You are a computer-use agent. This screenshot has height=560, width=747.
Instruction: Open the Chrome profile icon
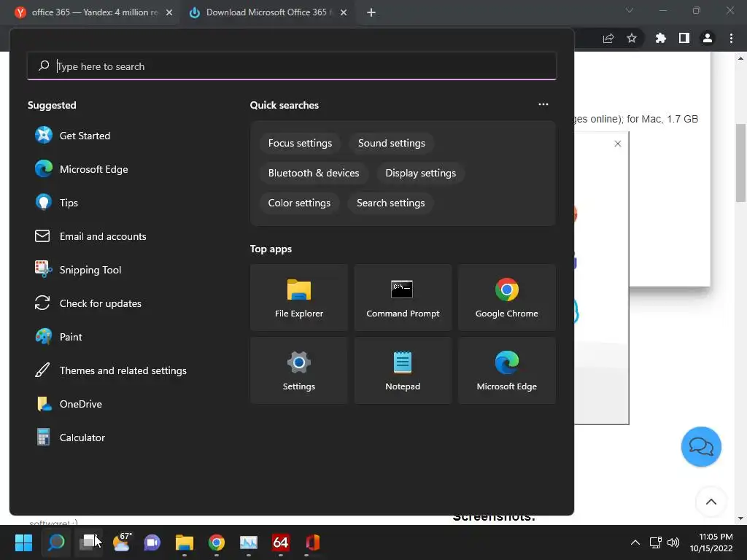click(708, 38)
